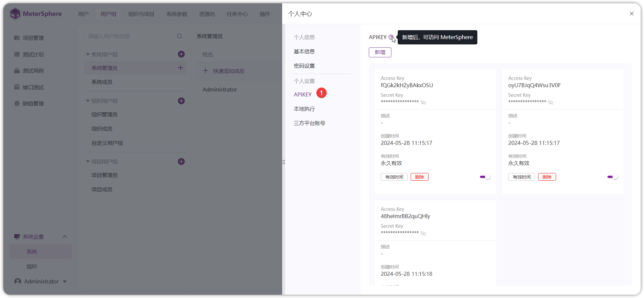Click 有效时间 button for oyU7BJqQ4Wsu3V0F
This screenshot has height=298, width=644.
pyautogui.click(x=522, y=177)
